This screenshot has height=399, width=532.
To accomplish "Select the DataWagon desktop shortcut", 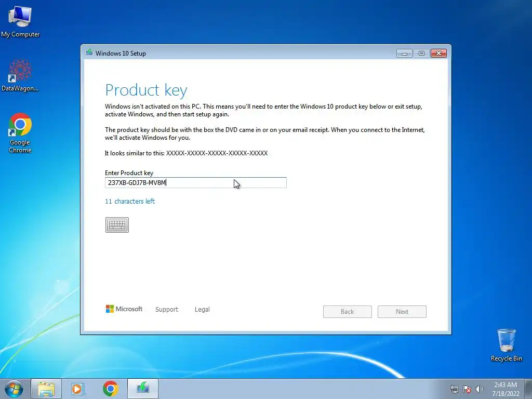I will point(20,76).
